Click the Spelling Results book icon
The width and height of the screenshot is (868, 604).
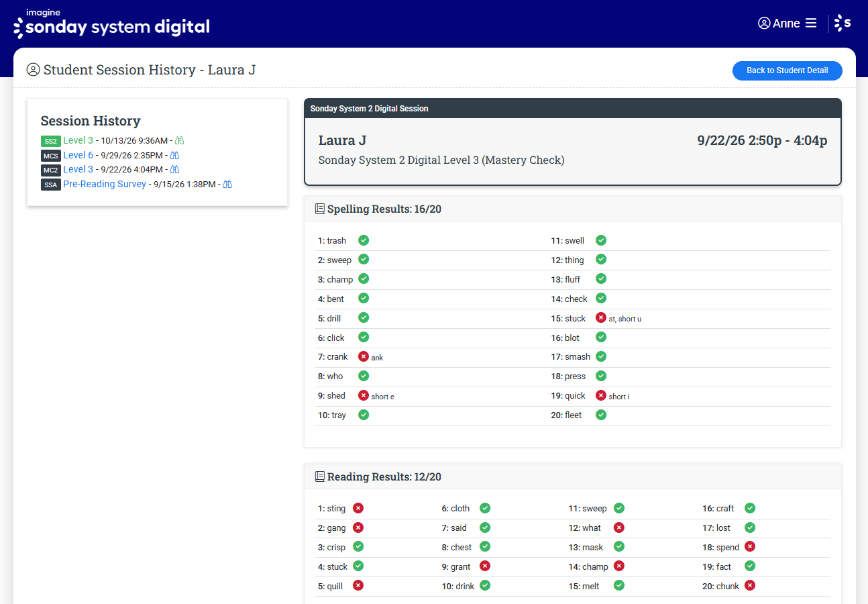coord(320,209)
